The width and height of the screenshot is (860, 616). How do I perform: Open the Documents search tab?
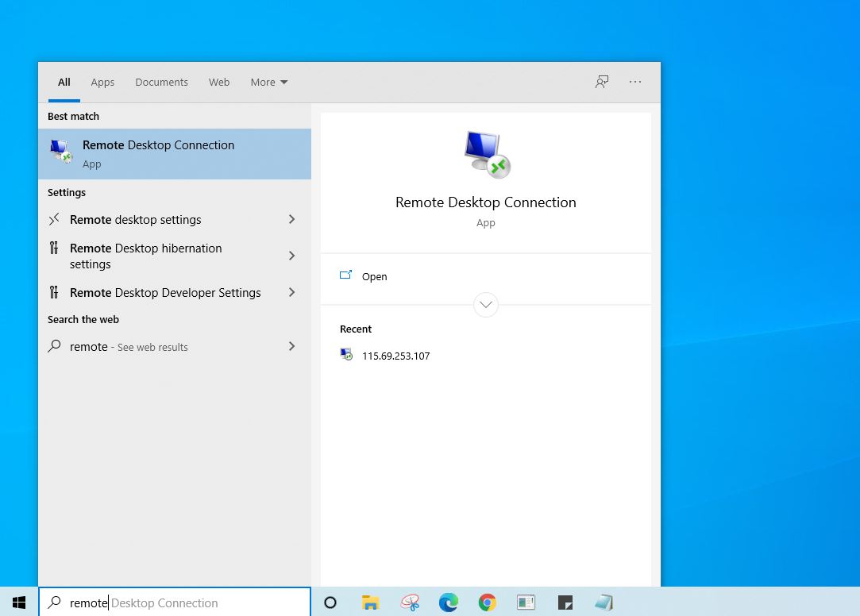[161, 83]
